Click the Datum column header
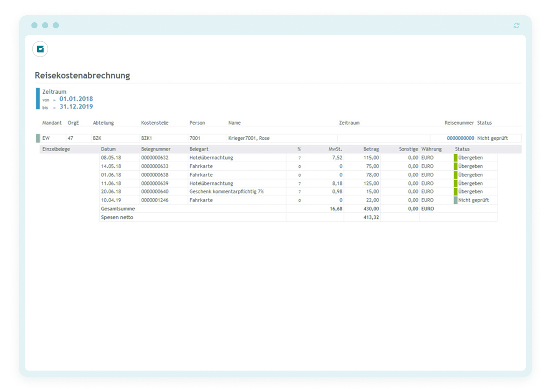Screen dimensions: 551x392 108,149
